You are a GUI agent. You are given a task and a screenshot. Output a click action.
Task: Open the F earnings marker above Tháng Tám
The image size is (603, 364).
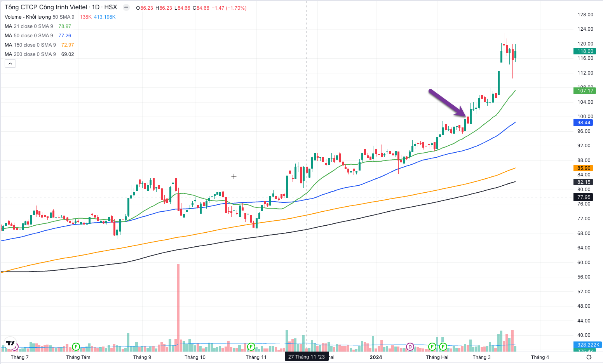[76, 346]
